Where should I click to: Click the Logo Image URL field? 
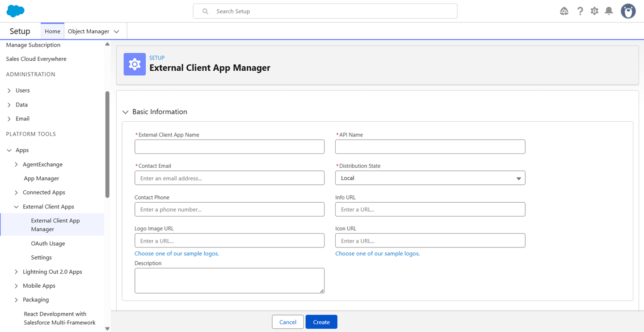pos(229,241)
